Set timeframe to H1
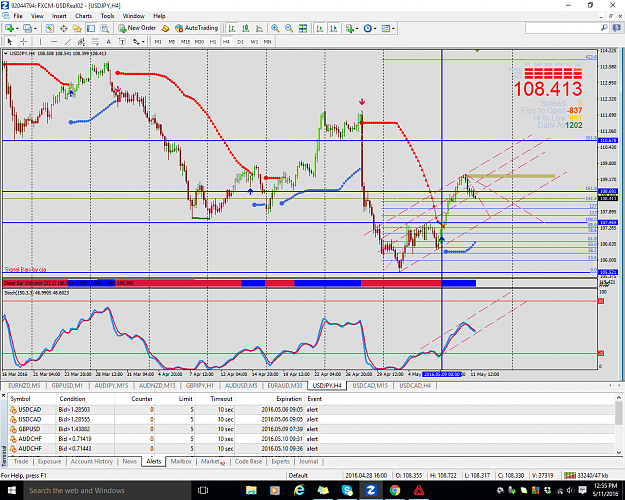This screenshot has height=500, width=625. (213, 41)
